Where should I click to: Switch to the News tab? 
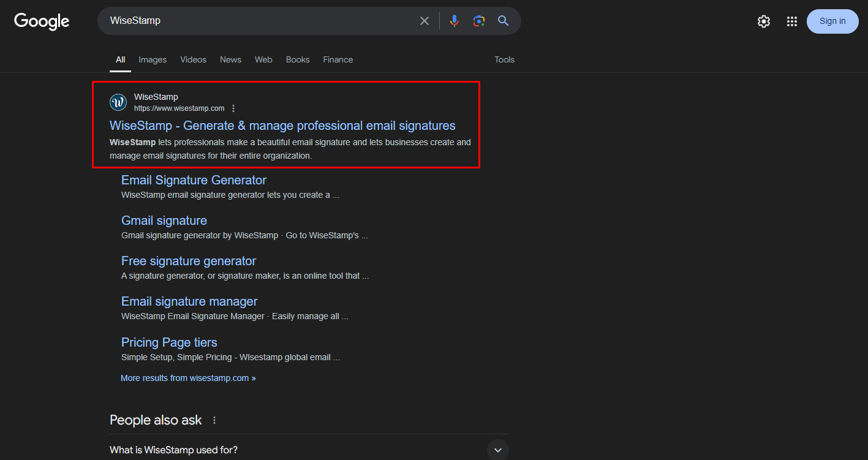tap(231, 59)
